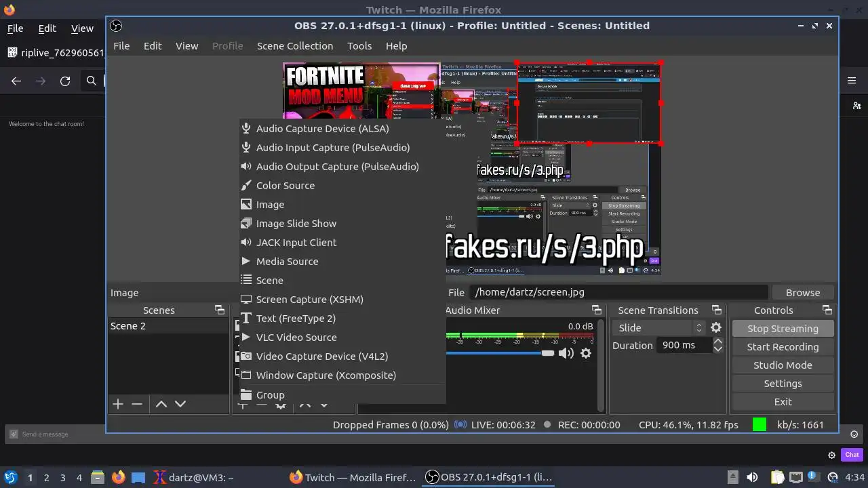Viewport: 868px width, 488px height.
Task: Click the Firefox address bar search icon
Action: coord(92,81)
